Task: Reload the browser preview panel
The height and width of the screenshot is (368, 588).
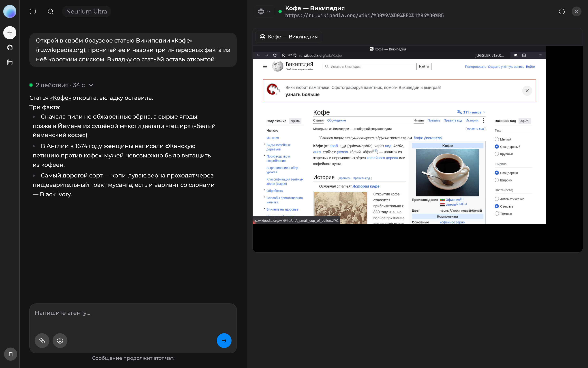Action: tap(562, 11)
